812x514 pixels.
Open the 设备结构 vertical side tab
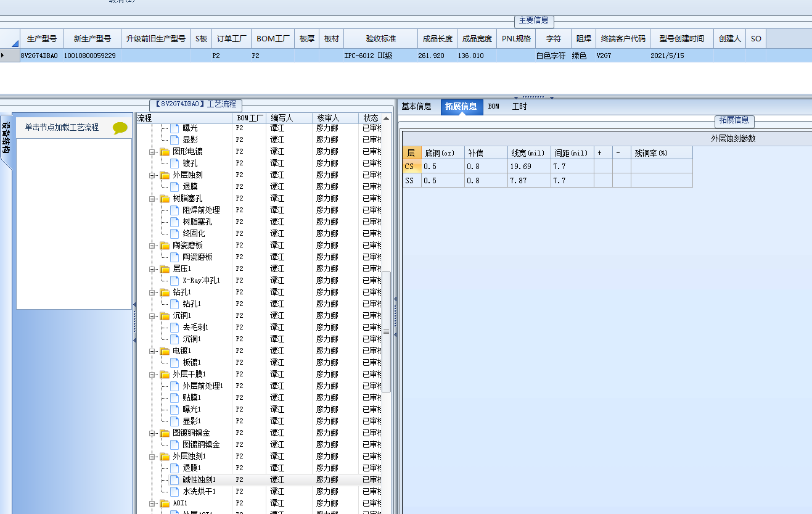click(x=6, y=141)
